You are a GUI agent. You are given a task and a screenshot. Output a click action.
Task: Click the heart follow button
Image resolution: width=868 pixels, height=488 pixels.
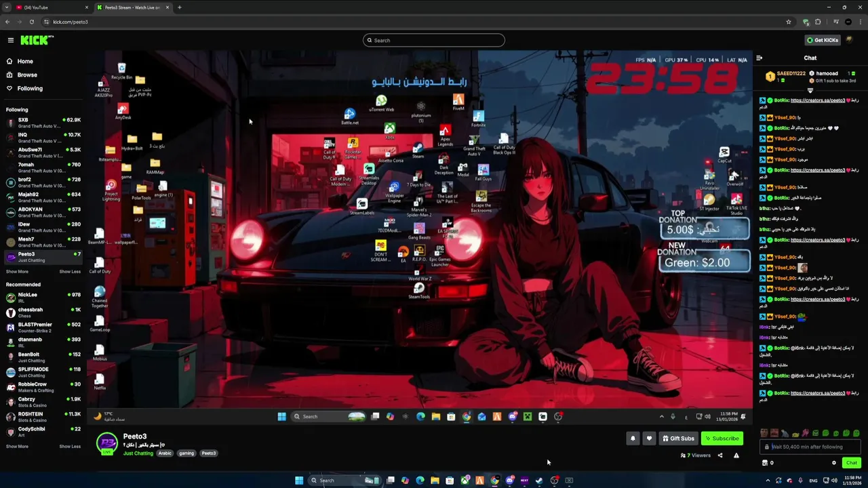coord(649,439)
